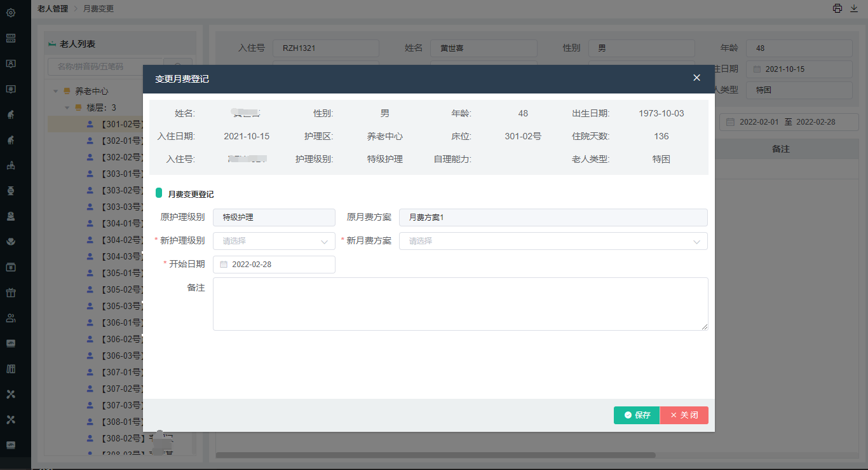Click the 关闭 button

pyautogui.click(x=684, y=415)
